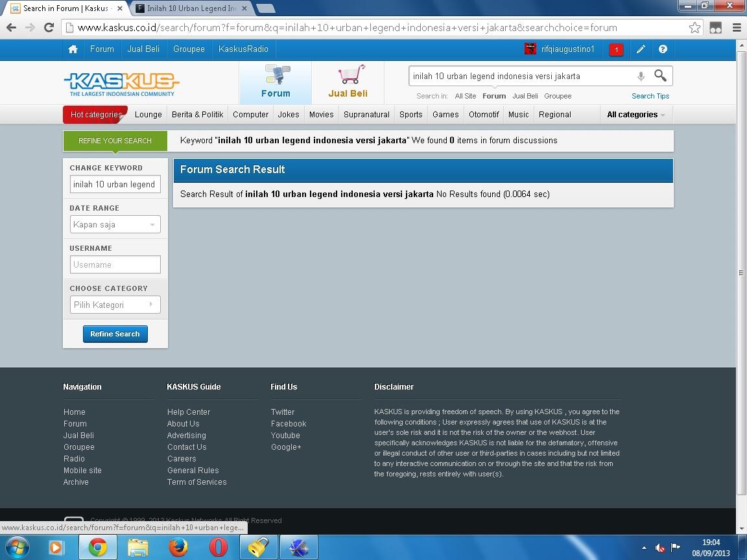Click the Change Keyword input field
This screenshot has height=560, width=747.
pyautogui.click(x=115, y=184)
